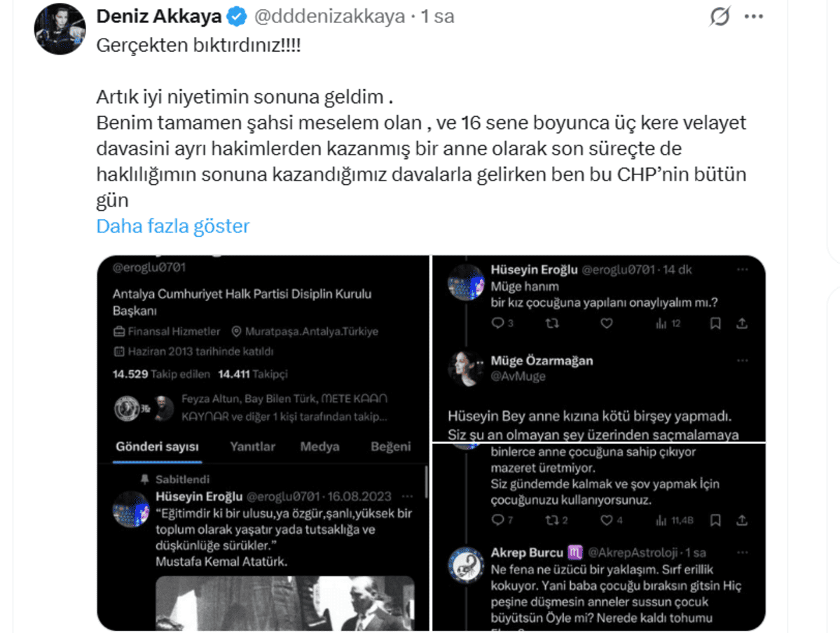Open the Beğeni tab
Screen dimensions: 840x633
click(390, 447)
